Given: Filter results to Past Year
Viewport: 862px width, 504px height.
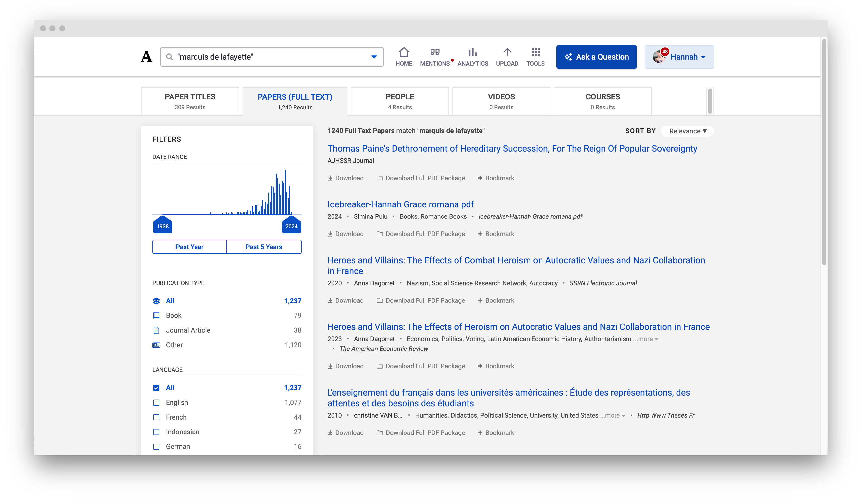Looking at the screenshot, I should tap(189, 247).
